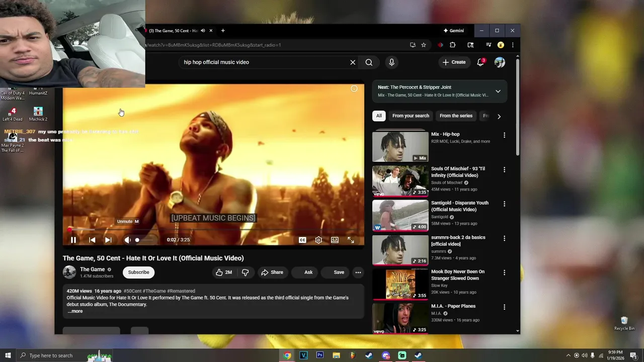Screen dimensions: 644x362
Task: Open the Mix - Hip-hop thumbnail
Action: pos(400,146)
